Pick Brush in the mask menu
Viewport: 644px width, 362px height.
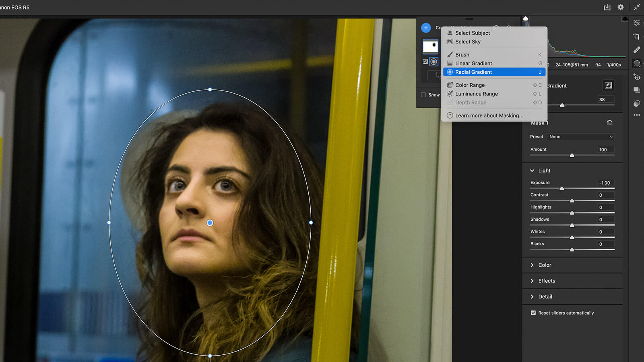pyautogui.click(x=494, y=55)
